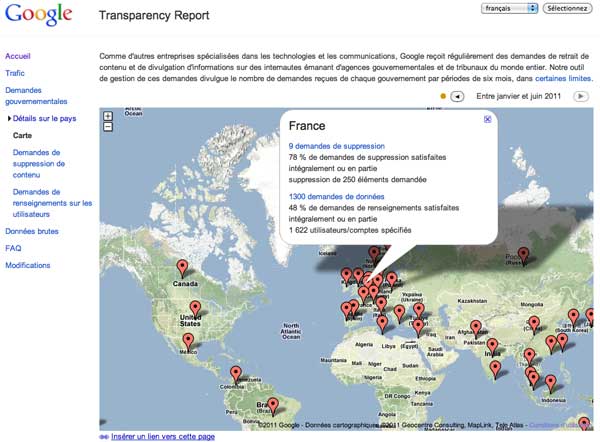Image resolution: width=600 pixels, height=442 pixels.
Task: Open the français language dropdown
Action: tap(509, 8)
